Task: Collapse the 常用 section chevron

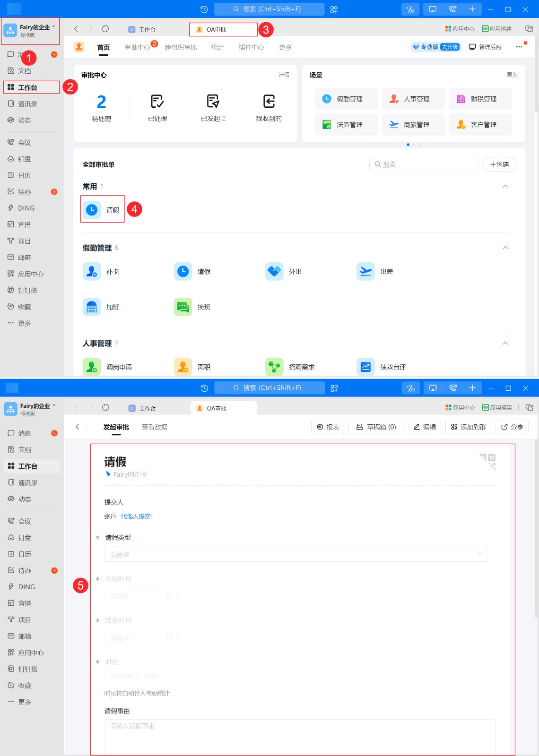Action: (505, 186)
